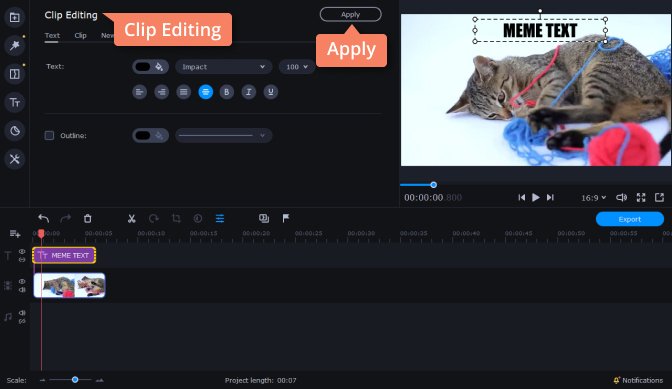Click the Apply button
Image resolution: width=672 pixels, height=389 pixels.
(351, 15)
